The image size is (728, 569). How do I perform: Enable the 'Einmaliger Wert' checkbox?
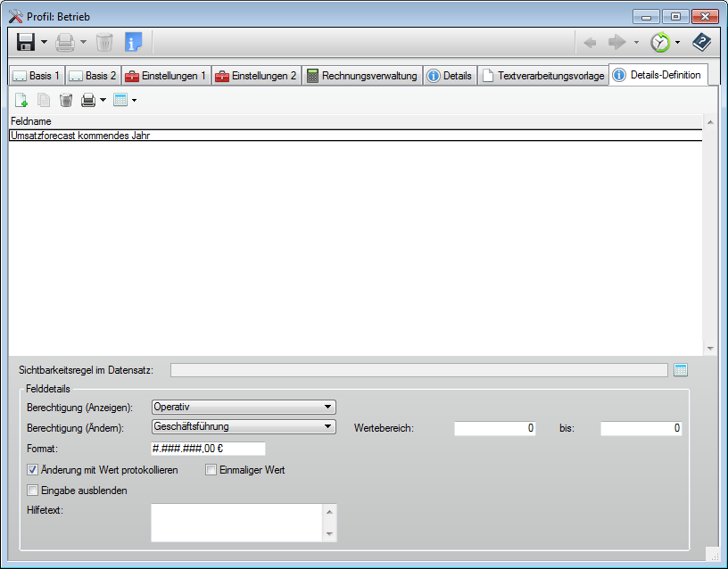tap(211, 470)
